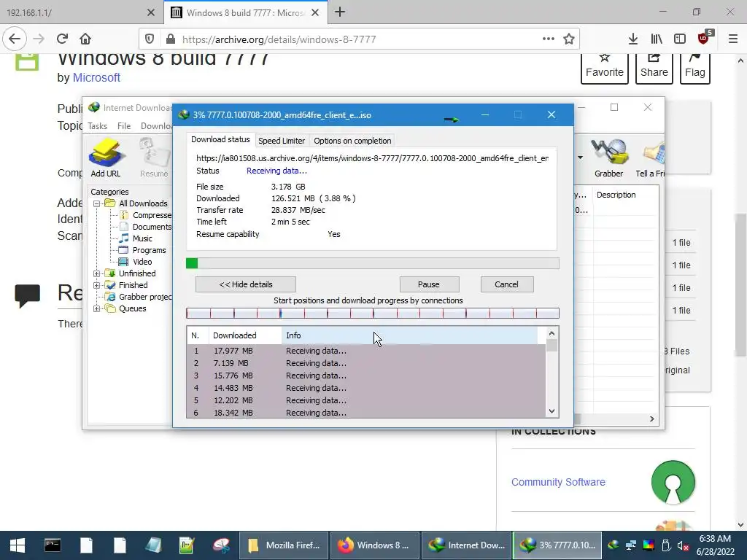
Task: Open command prompt from taskbar
Action: (x=53, y=545)
